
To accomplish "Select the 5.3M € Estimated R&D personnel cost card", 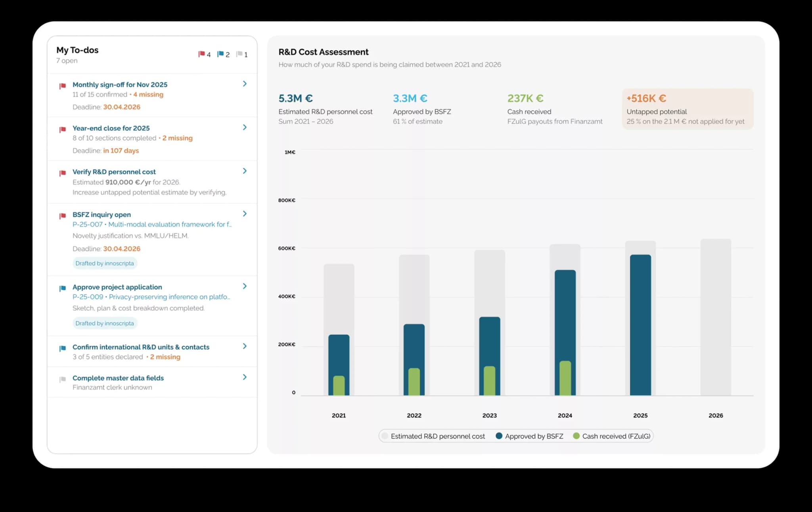I will click(326, 109).
